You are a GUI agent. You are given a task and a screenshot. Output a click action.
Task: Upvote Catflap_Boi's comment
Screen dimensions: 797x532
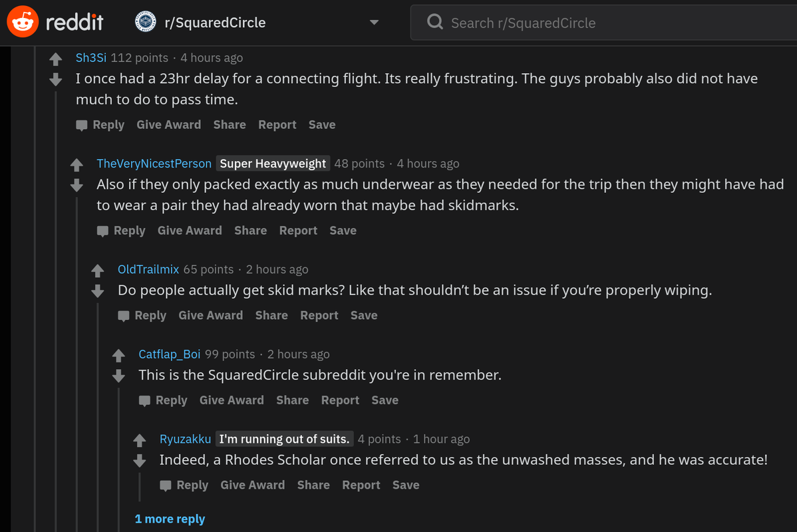tap(118, 356)
